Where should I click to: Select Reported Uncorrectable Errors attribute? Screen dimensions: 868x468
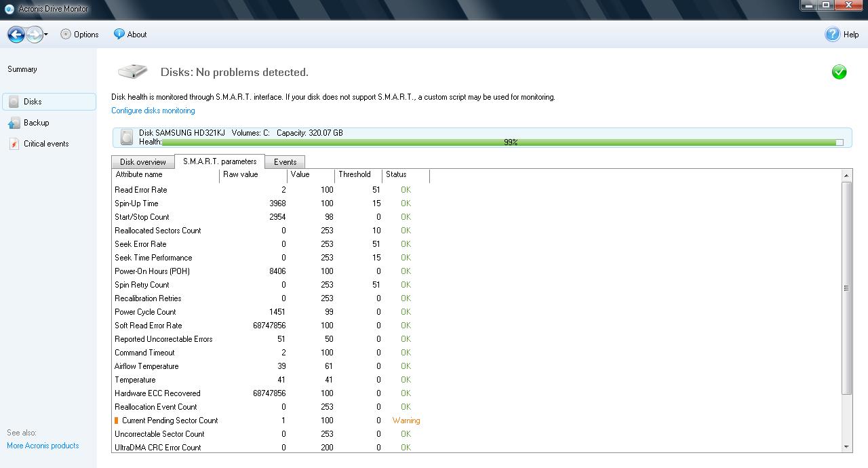pos(163,339)
